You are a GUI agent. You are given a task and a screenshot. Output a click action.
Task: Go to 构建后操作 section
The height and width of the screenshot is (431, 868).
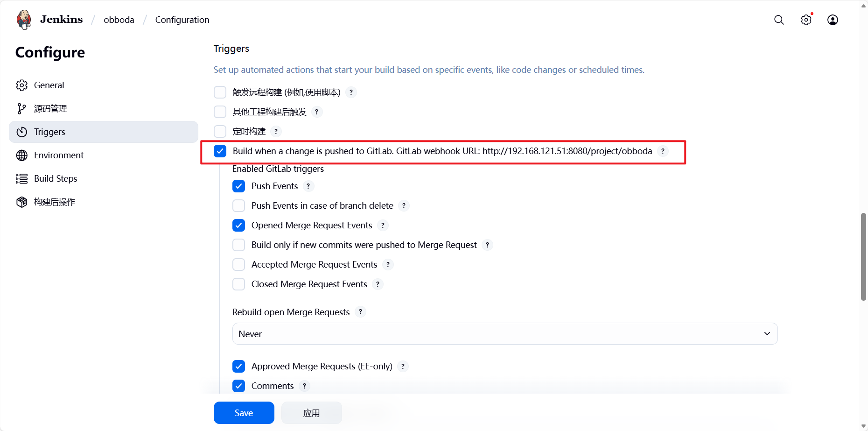click(x=104, y=202)
